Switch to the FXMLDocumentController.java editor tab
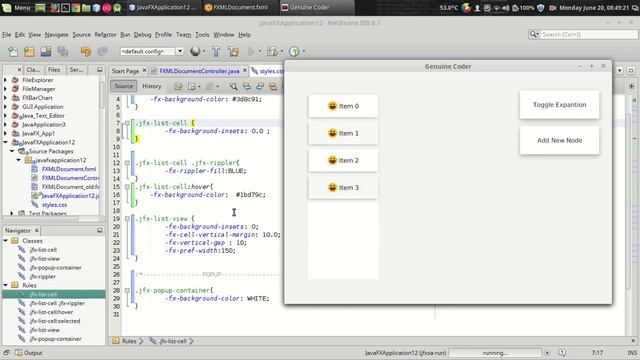Image resolution: width=640 pixels, height=360 pixels. tap(199, 71)
